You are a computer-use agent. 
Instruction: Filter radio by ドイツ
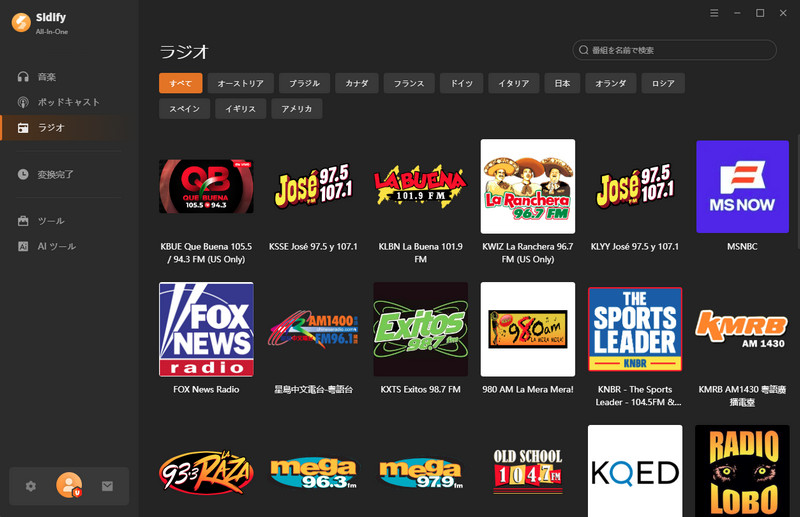(x=462, y=83)
